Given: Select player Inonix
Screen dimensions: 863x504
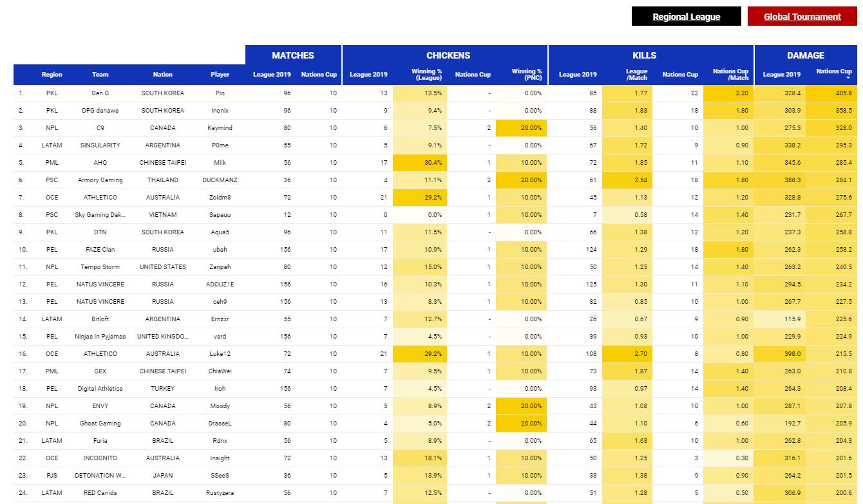Looking at the screenshot, I should point(220,111).
